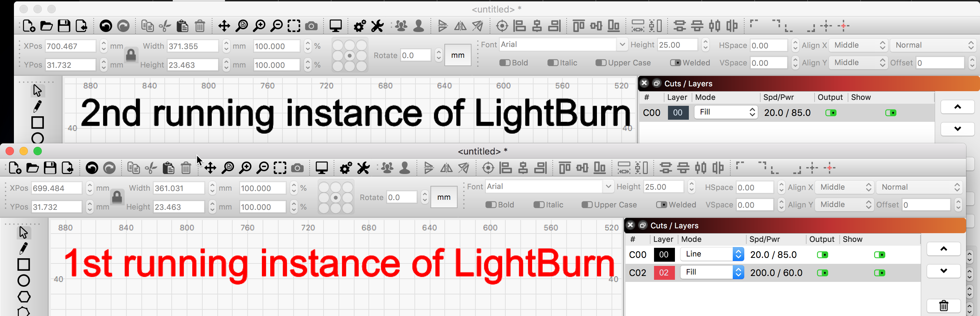Click Open folder icon in front window
The height and width of the screenshot is (316, 980).
33,168
